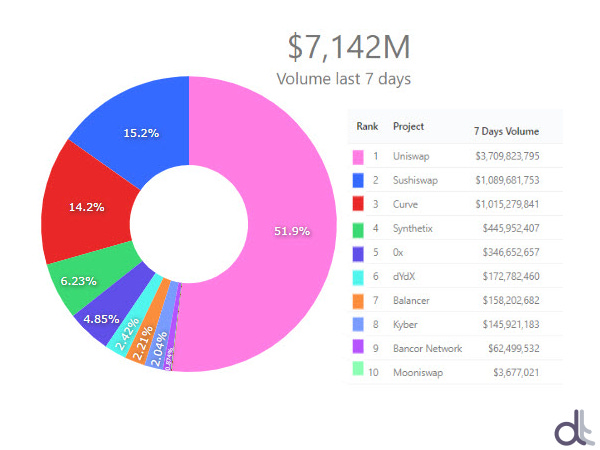
Task: Click the Rank column header
Action: click(367, 126)
